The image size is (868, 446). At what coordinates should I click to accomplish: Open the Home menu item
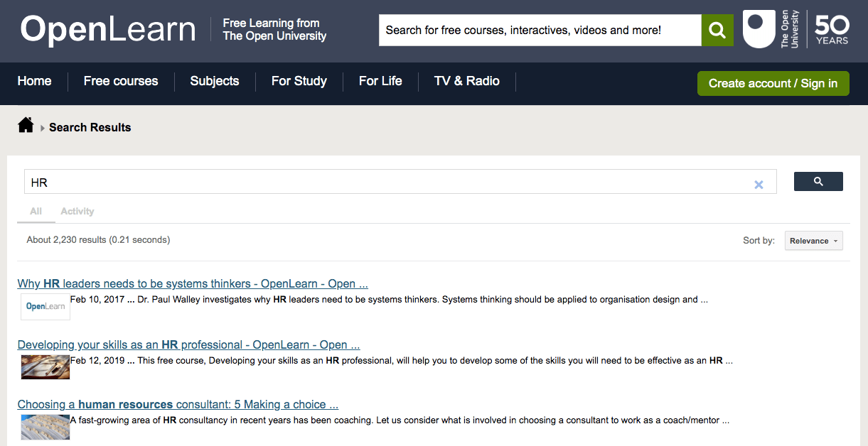(x=34, y=81)
